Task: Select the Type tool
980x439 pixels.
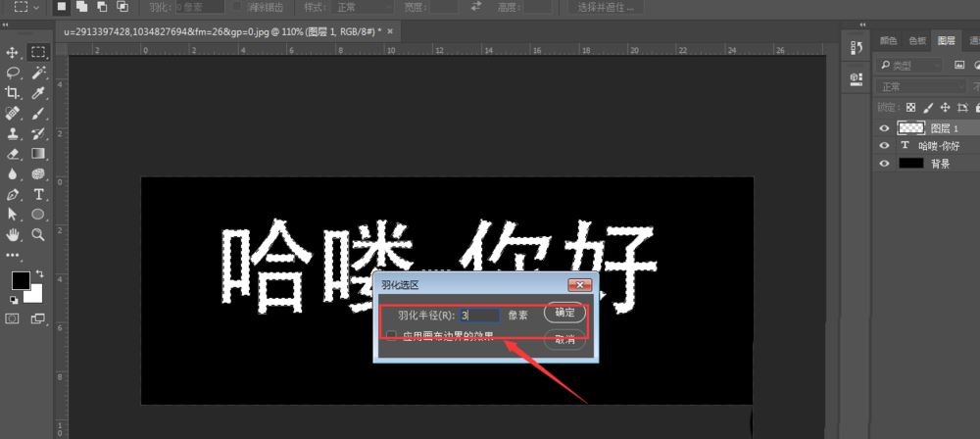Action: click(38, 194)
